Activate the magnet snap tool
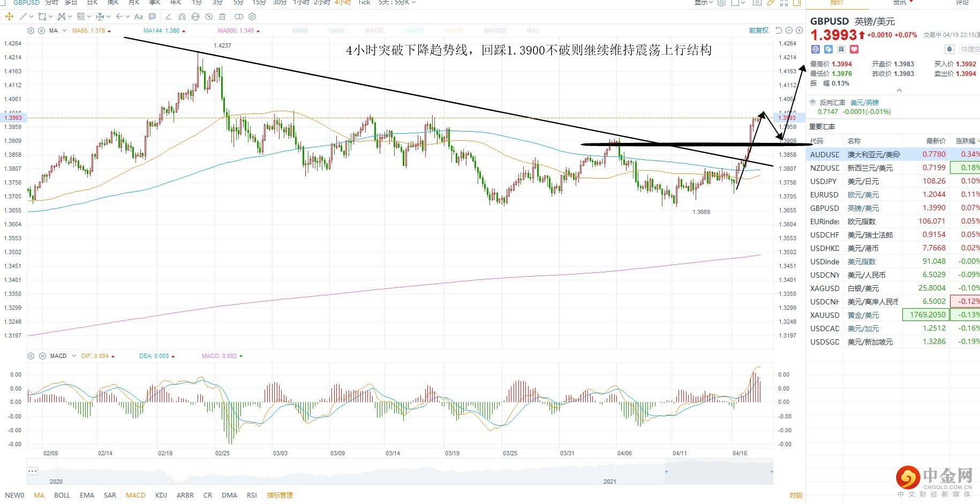 point(182,17)
